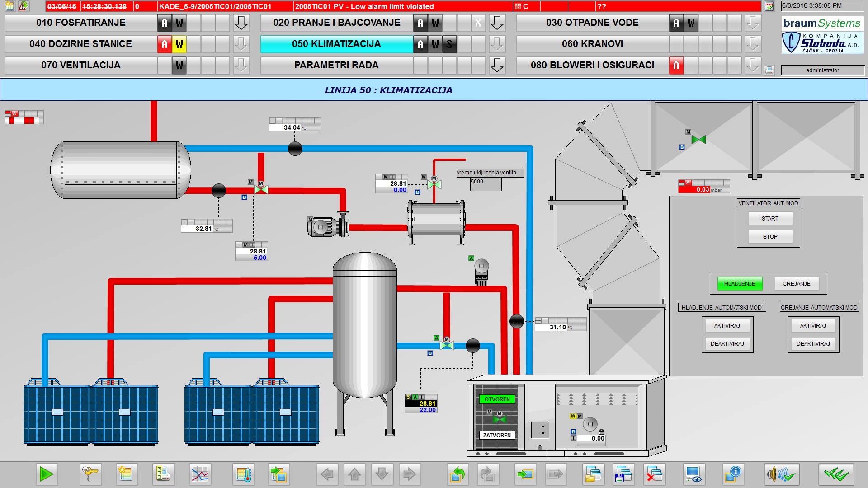868x488 pixels.
Task: Select GREJANJE heating mode
Action: coord(796,284)
